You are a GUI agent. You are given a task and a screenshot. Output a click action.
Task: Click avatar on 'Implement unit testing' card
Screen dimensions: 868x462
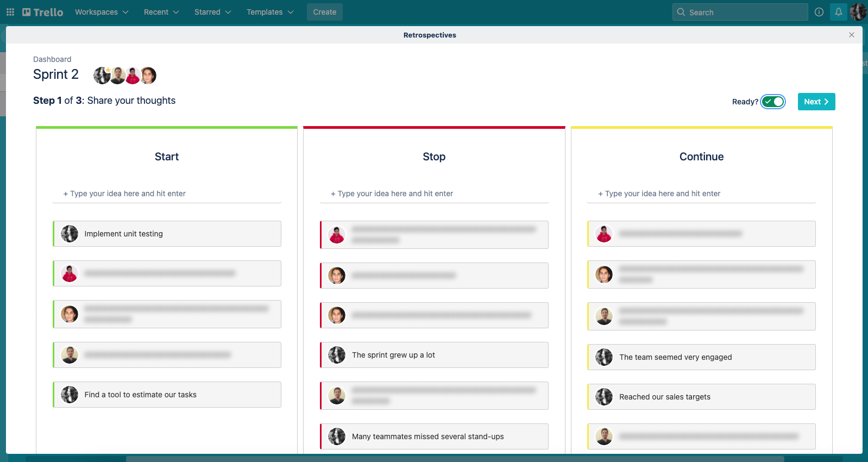coord(70,234)
